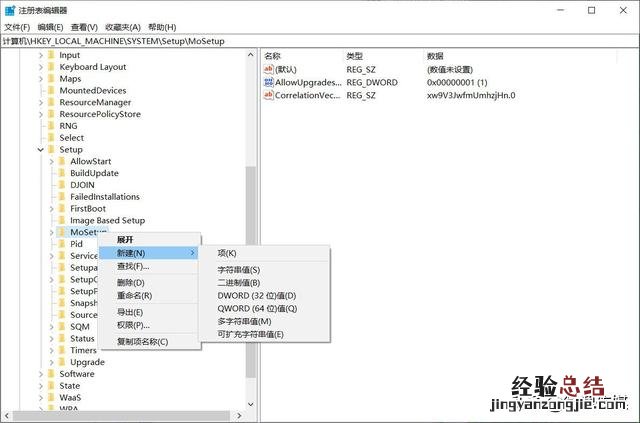640x423 pixels.
Task: Click the folder icon beside Input
Action: click(x=51, y=55)
